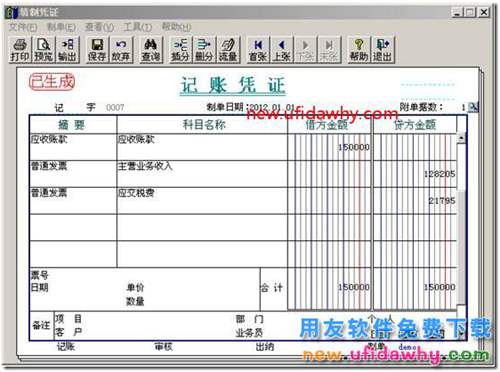Open the 文件 menu
This screenshot has height=372, width=500.
(x=23, y=27)
